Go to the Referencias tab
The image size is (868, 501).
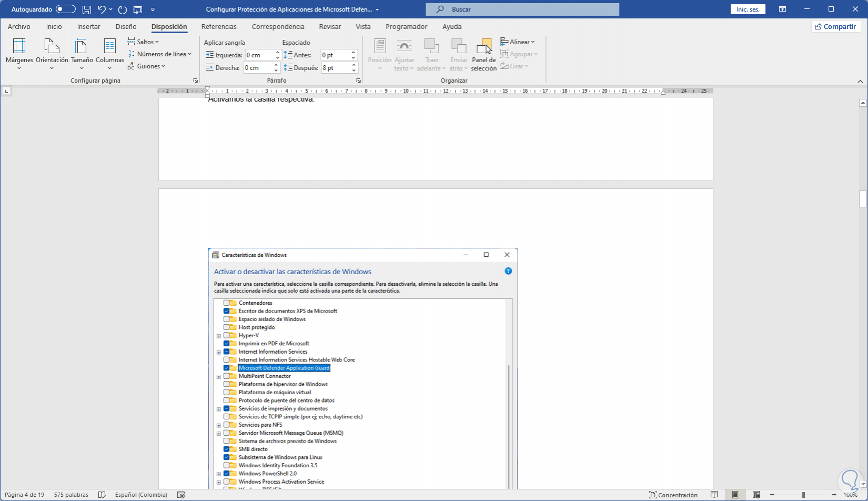(219, 26)
